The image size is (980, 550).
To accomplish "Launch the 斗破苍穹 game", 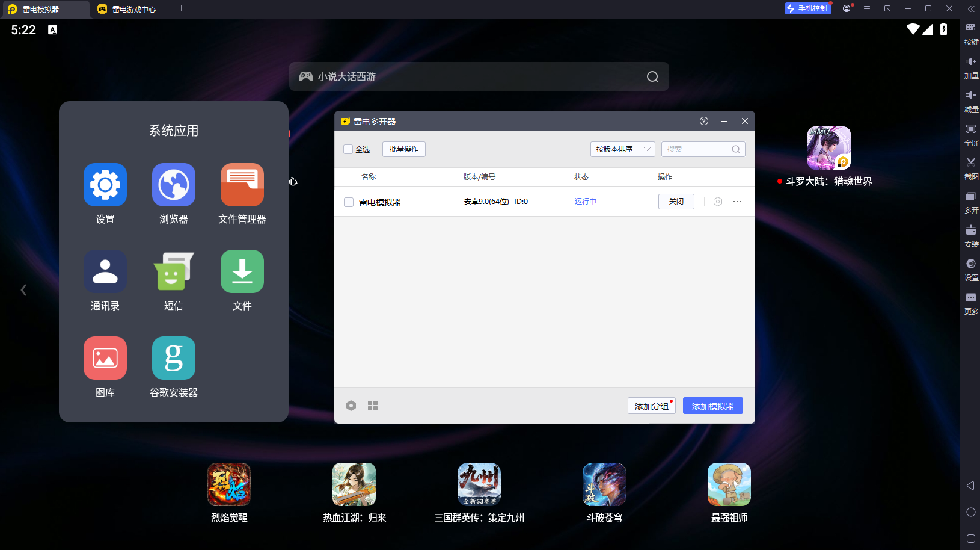I will click(x=604, y=484).
